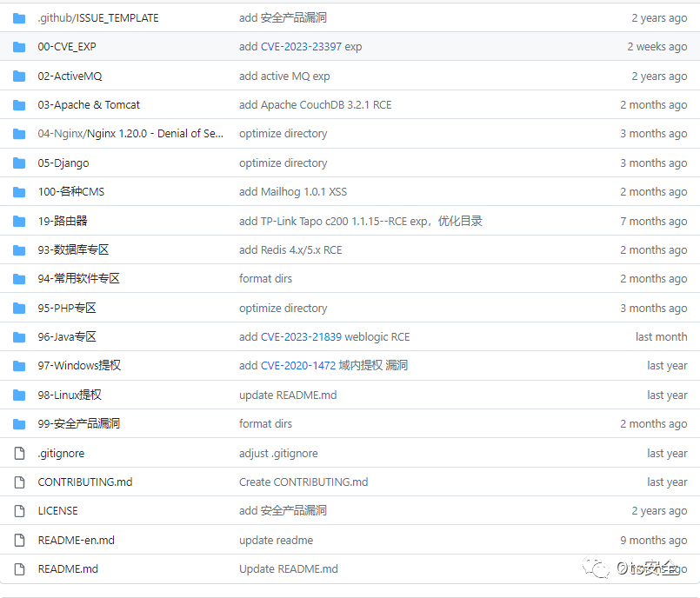This screenshot has width=700, height=598.
Task: Browse the 03-Apache & Tomcat folder
Action: click(89, 105)
